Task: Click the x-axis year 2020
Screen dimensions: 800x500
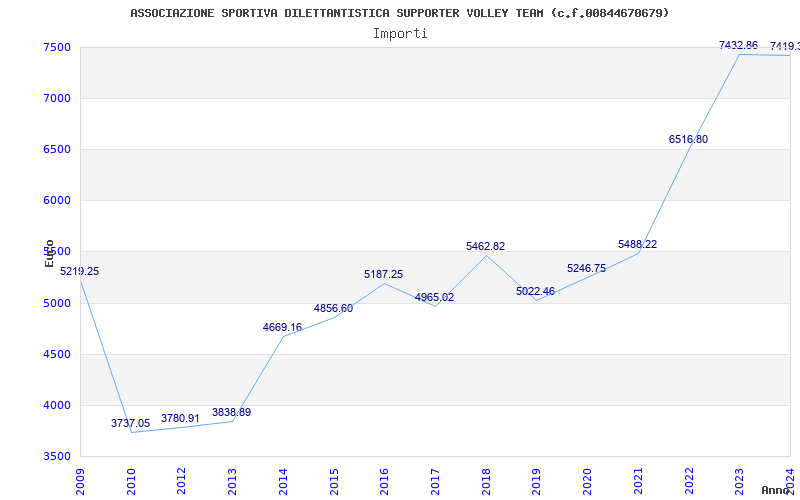Action: 587,481
